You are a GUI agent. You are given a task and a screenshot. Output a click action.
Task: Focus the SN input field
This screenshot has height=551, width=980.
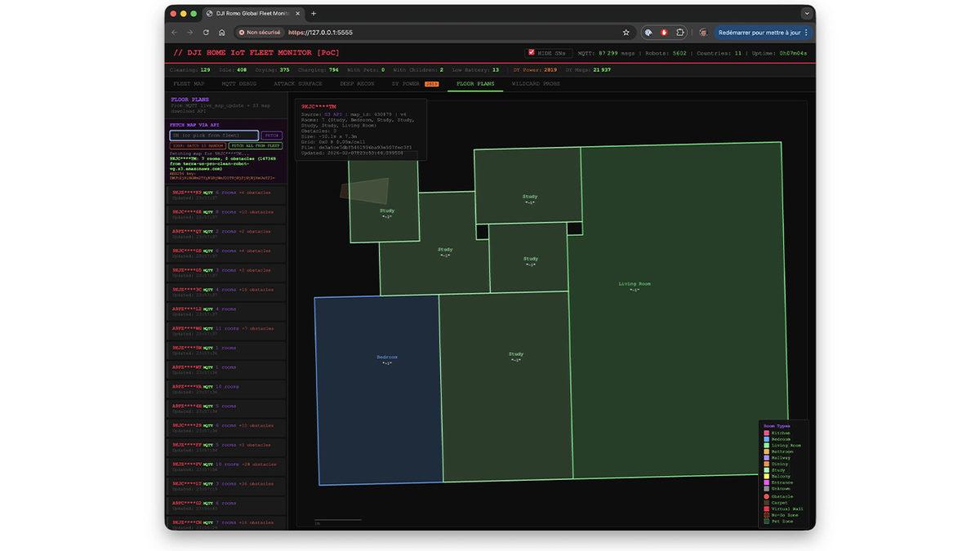coord(214,136)
